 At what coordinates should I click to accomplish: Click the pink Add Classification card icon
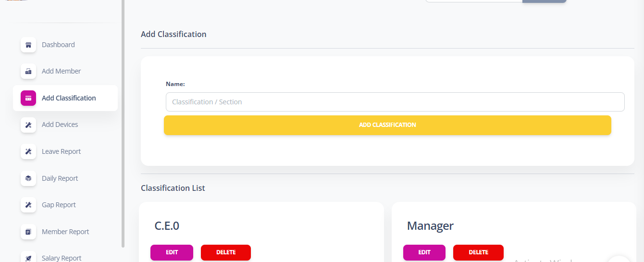(x=28, y=98)
